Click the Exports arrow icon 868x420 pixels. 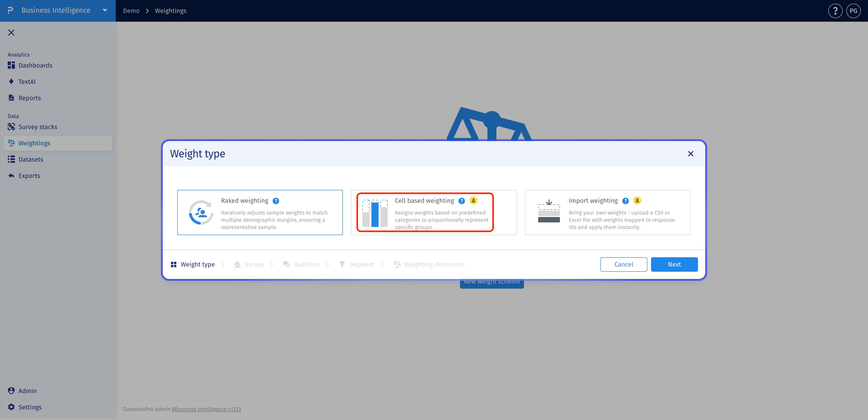11,176
